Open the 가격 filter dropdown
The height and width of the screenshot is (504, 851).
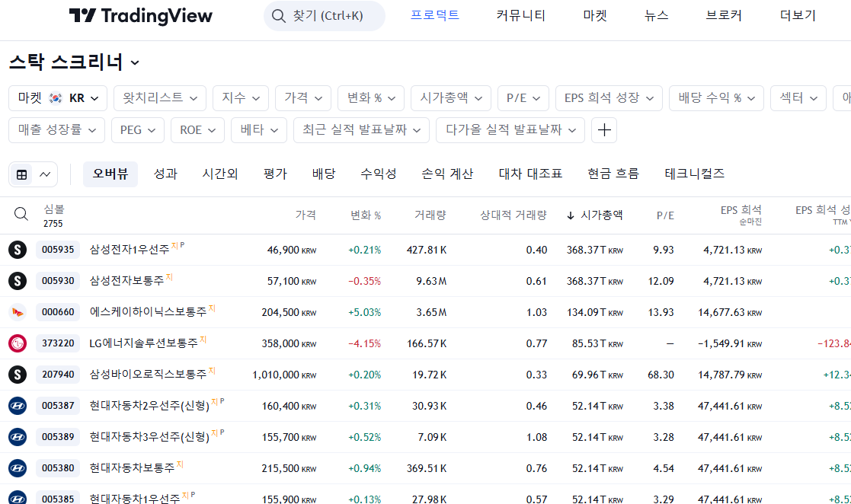(x=303, y=98)
